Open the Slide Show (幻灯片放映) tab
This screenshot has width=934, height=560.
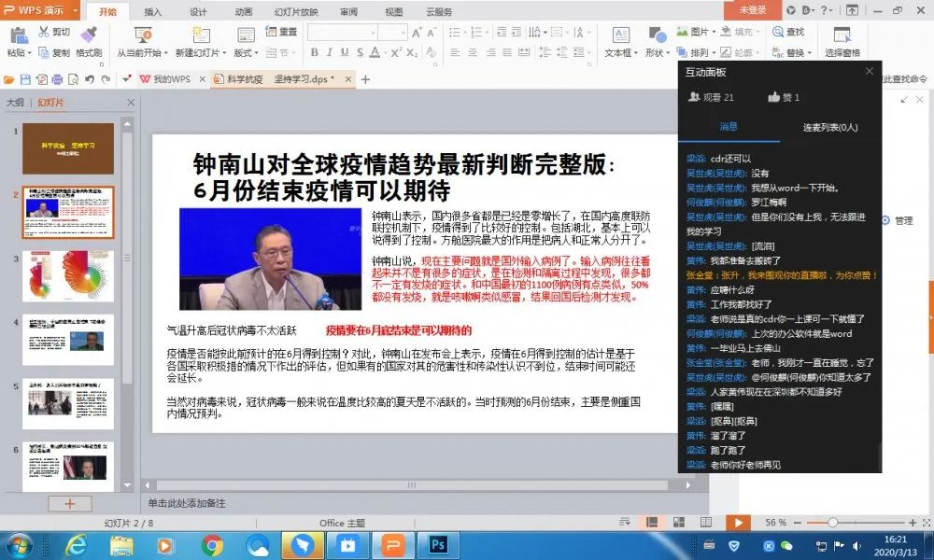pos(297,12)
